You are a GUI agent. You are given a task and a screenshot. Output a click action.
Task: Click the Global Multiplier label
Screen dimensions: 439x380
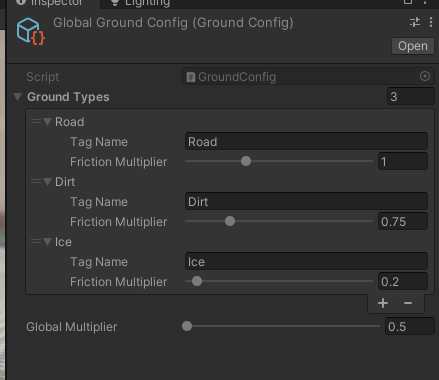pos(72,327)
